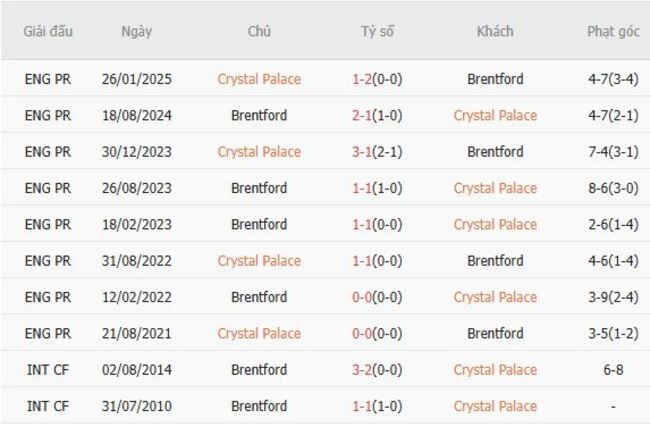Click the "Chú" home team column header
The image size is (650, 427).
pyautogui.click(x=259, y=31)
